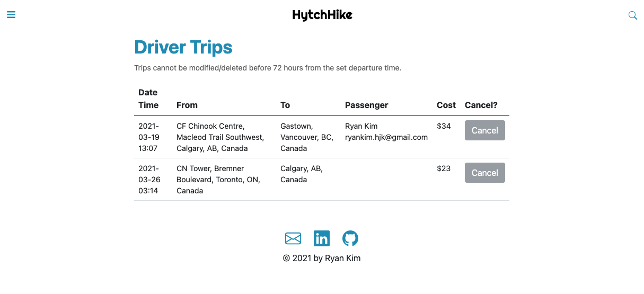644x294 pixels.
Task: Click the HytchHike logo
Action: [322, 15]
